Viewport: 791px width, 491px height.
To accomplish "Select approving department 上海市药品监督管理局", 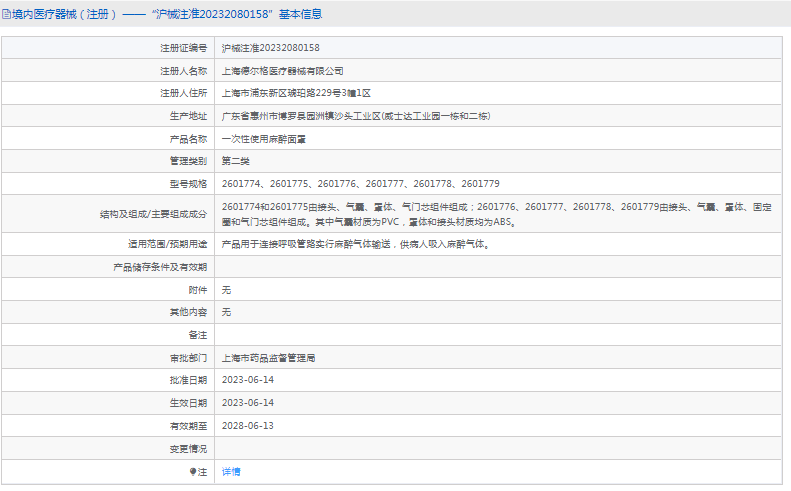I will (268, 358).
